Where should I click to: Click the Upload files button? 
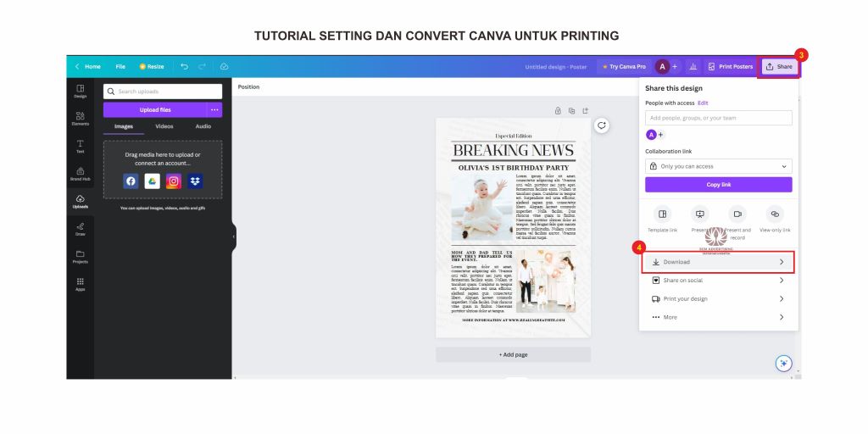(155, 109)
